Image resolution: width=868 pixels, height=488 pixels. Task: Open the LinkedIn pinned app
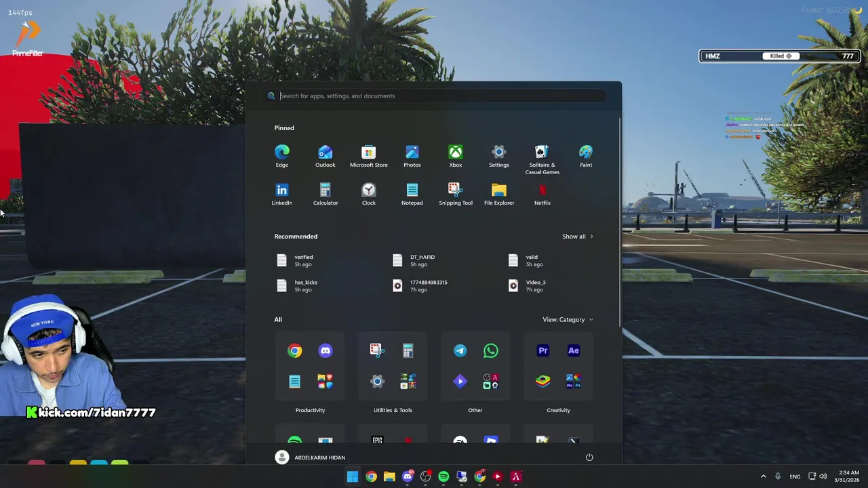(x=281, y=195)
